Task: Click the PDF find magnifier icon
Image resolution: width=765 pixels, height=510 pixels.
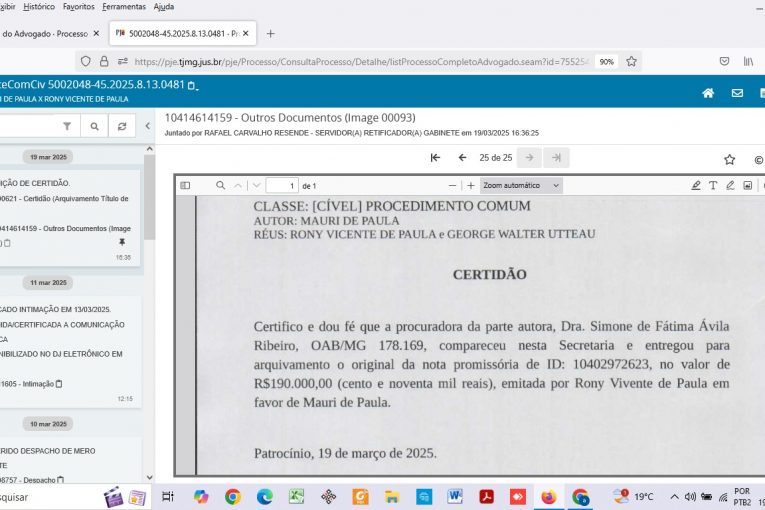Action: tap(220, 185)
